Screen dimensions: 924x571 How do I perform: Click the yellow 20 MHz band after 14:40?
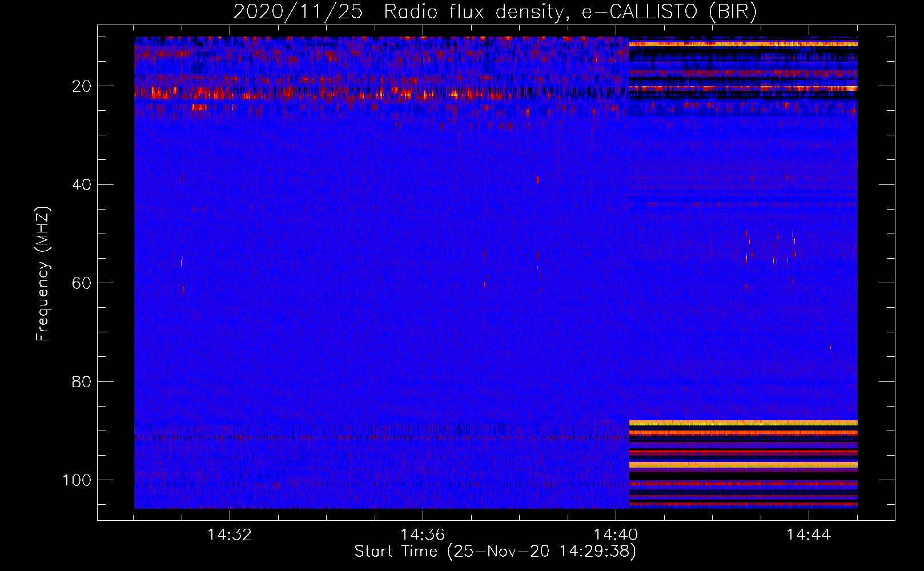(742, 89)
